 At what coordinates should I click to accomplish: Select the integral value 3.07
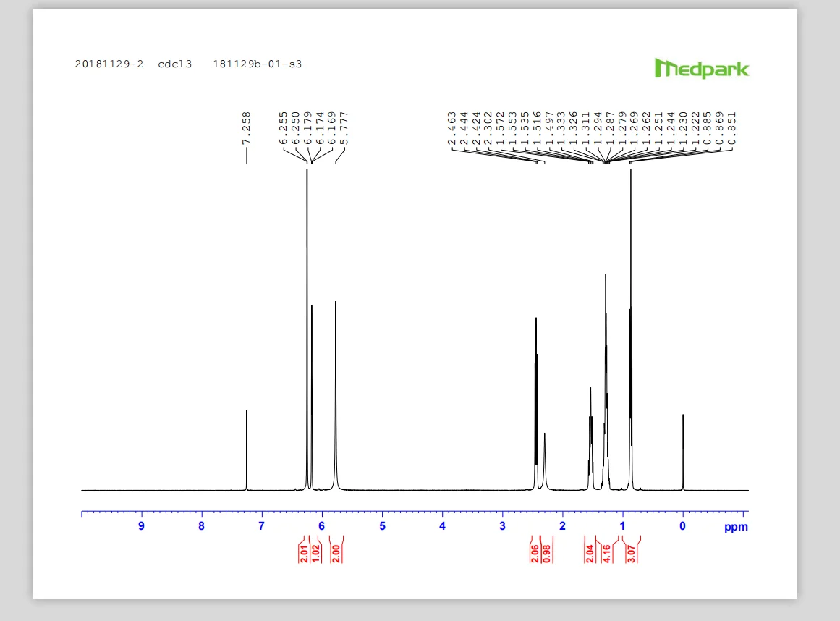pyautogui.click(x=632, y=552)
